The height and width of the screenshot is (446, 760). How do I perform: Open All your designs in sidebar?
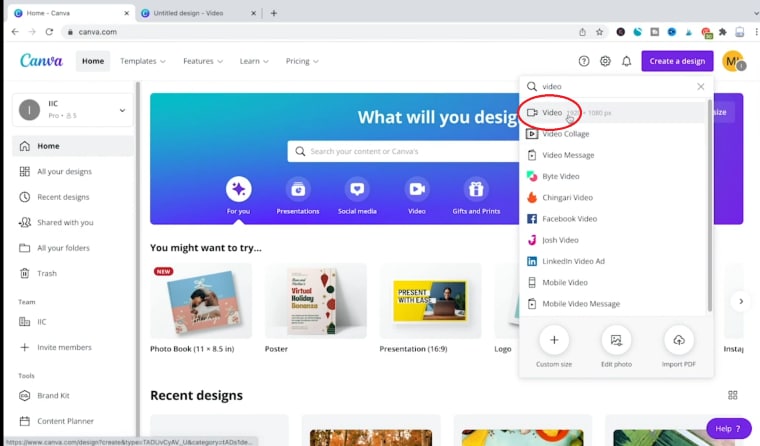coord(73,172)
